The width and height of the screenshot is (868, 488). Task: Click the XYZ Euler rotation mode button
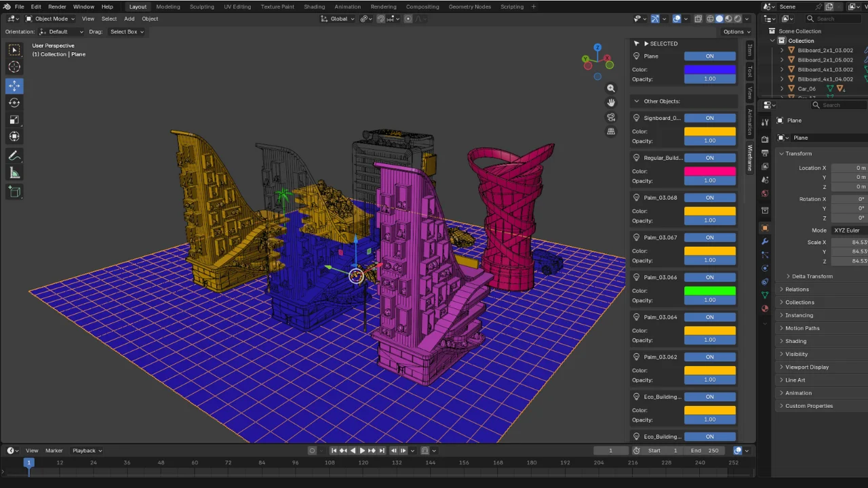tap(846, 230)
